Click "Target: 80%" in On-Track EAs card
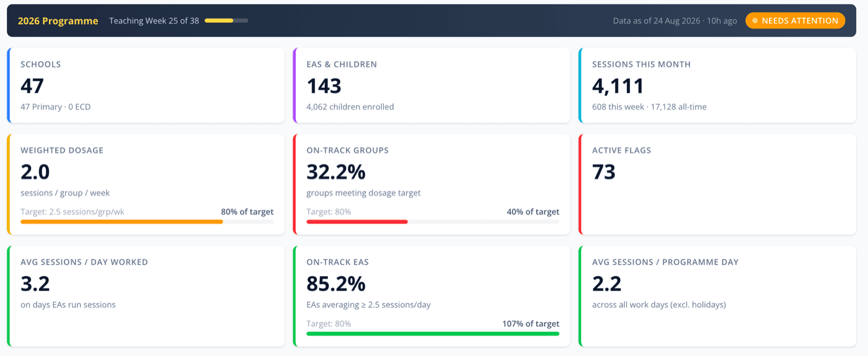The image size is (868, 356). (x=329, y=324)
